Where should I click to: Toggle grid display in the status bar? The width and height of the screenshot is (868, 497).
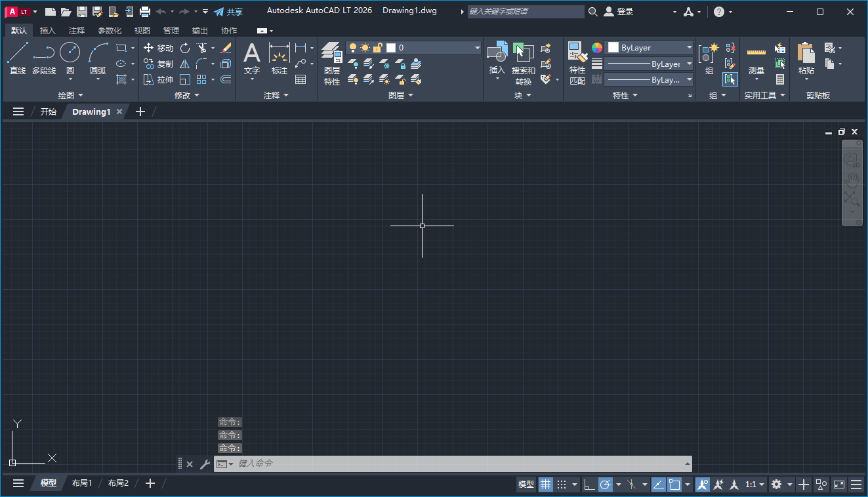tap(545, 484)
